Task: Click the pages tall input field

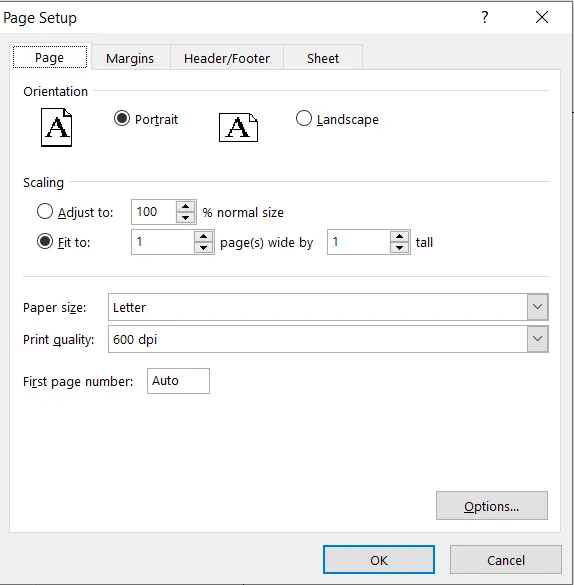Action: coord(359,242)
